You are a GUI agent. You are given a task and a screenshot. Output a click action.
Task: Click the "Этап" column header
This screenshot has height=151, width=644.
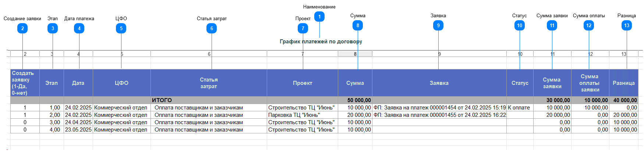52,83
